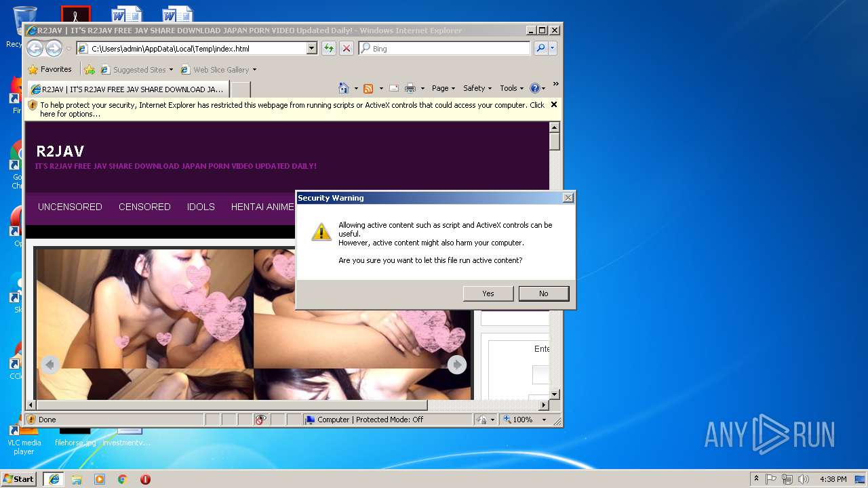
Task: Click the Bing search magnifier button
Action: point(540,48)
